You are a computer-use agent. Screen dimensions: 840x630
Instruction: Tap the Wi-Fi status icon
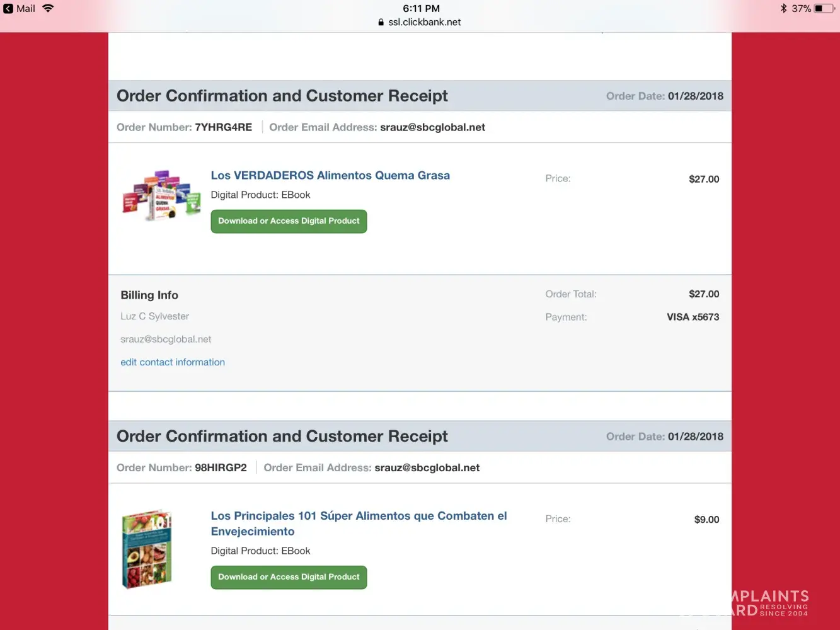pos(48,9)
